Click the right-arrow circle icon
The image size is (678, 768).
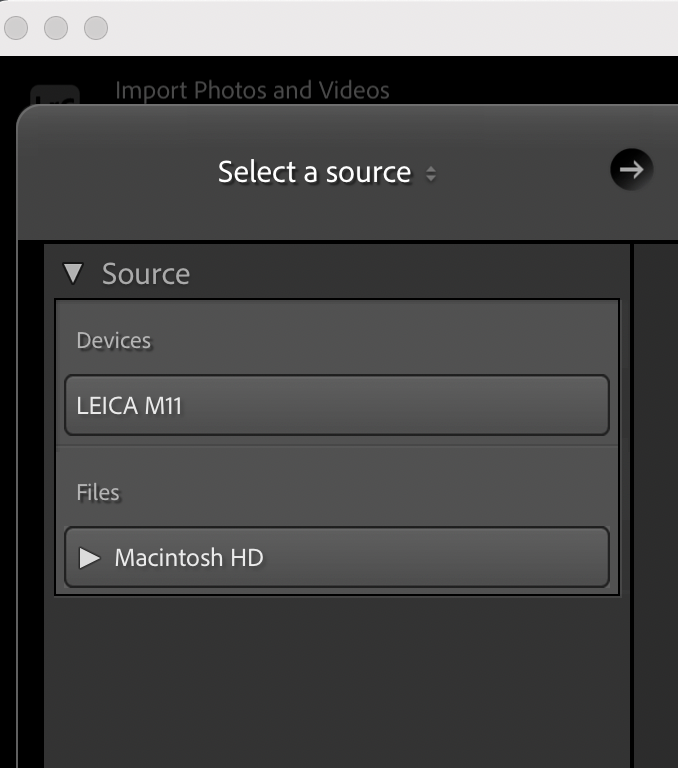pos(631,169)
